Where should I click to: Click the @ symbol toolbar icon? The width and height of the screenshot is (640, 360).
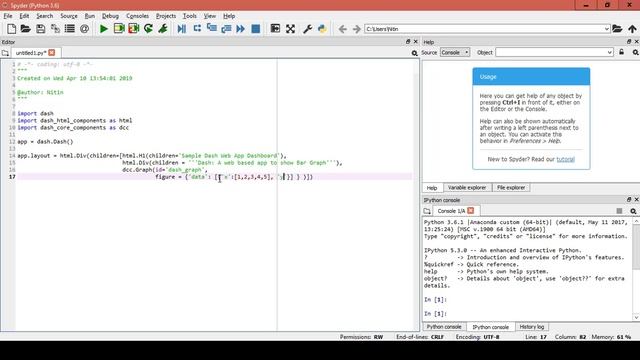coord(84,29)
